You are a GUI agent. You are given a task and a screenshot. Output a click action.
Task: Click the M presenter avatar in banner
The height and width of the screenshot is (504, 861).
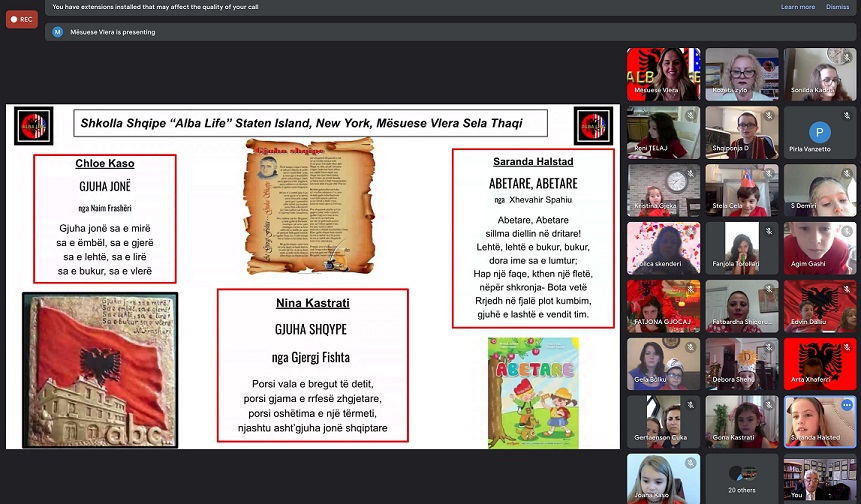coord(58,32)
